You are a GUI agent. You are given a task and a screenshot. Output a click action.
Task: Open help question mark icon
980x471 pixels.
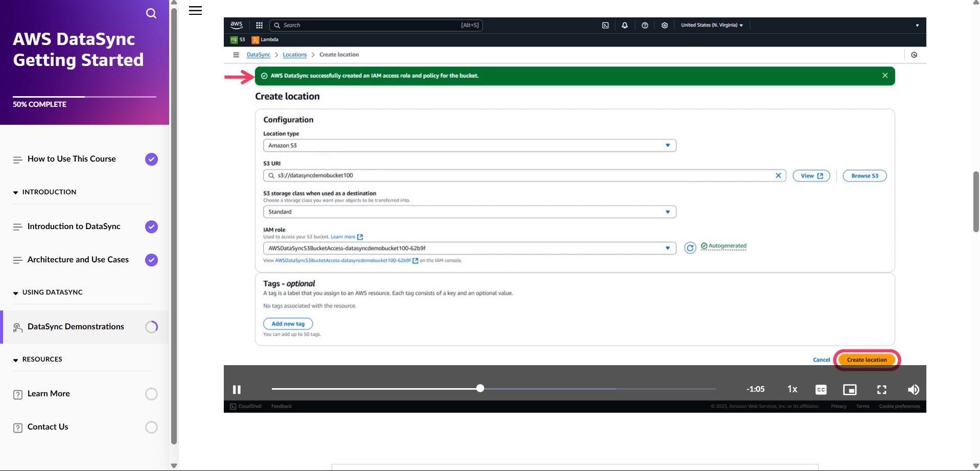645,25
